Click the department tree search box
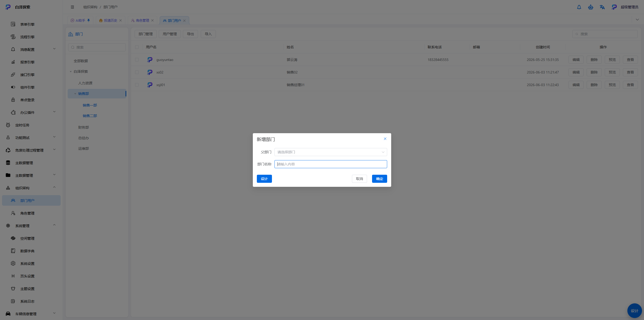The width and height of the screenshot is (644, 320). [x=97, y=47]
